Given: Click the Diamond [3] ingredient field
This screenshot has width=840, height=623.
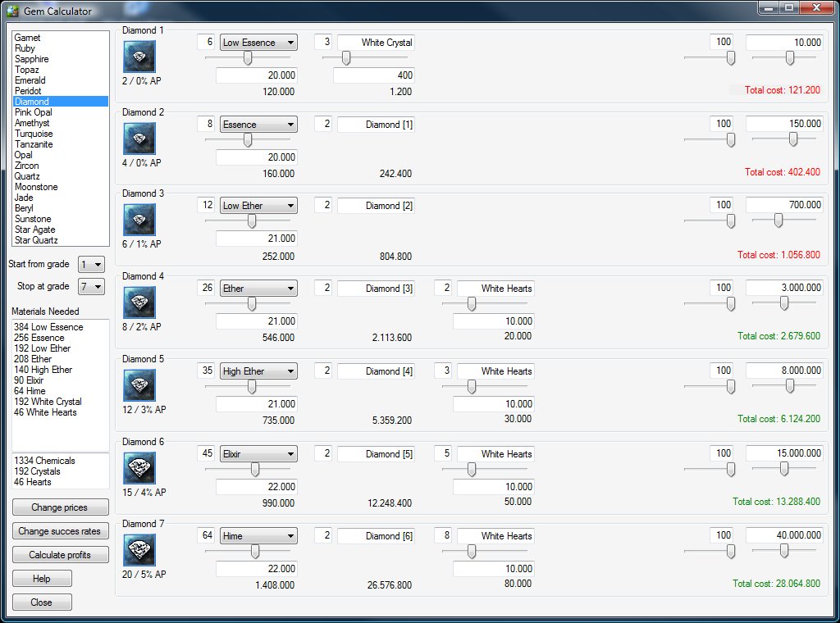Looking at the screenshot, I should (376, 289).
